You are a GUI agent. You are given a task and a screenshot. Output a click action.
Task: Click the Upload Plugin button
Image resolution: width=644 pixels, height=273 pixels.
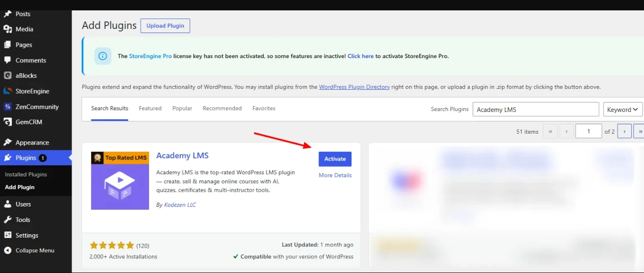165,26
